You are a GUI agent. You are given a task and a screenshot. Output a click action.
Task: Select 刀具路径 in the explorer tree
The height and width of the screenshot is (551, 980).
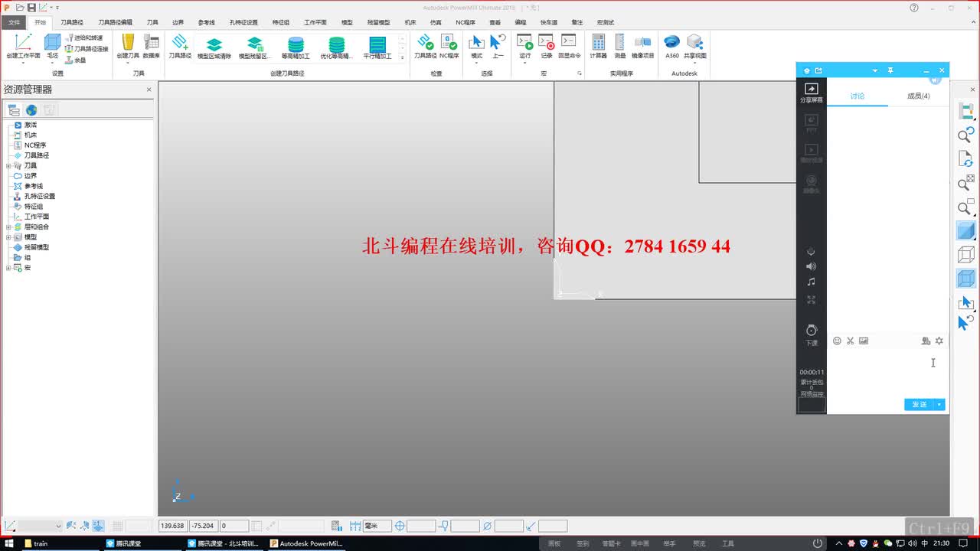[36, 155]
